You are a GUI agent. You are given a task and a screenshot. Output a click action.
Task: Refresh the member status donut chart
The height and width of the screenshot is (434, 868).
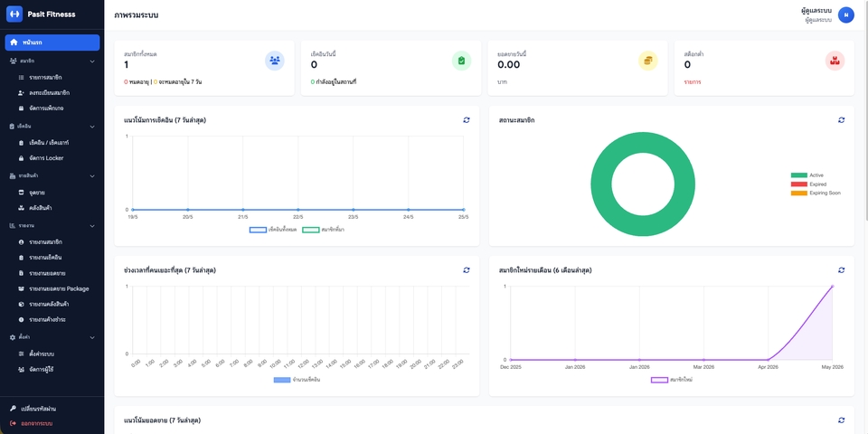[842, 119]
